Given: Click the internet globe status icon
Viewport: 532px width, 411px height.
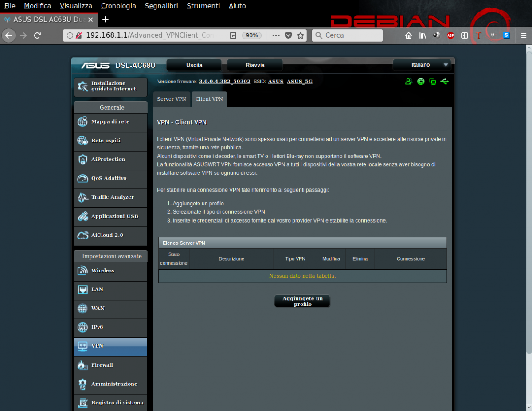Looking at the screenshot, I should click(x=421, y=82).
